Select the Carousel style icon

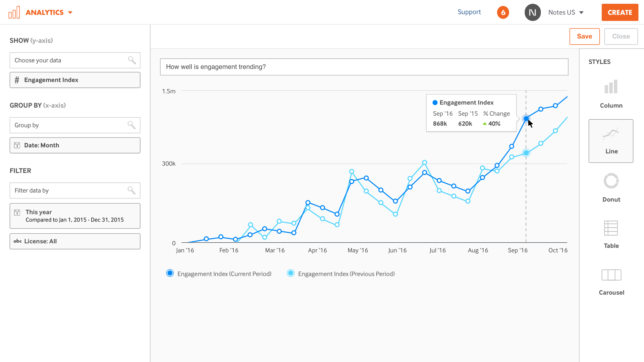(611, 275)
